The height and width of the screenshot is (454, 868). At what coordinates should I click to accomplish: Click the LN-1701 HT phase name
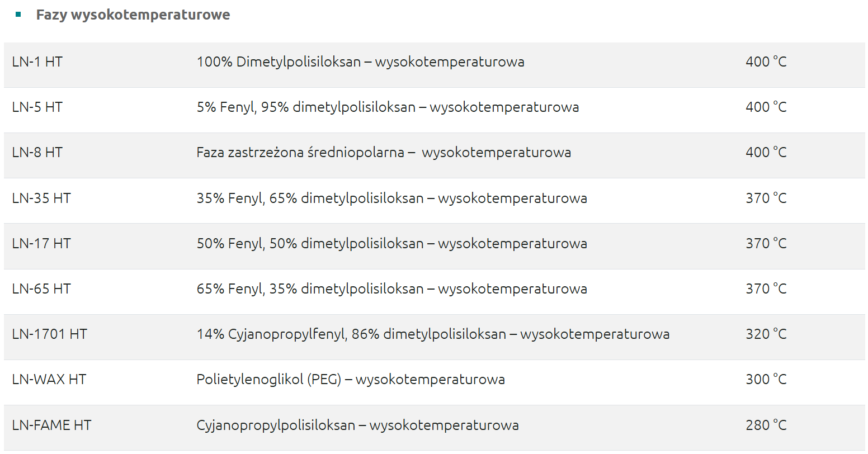click(49, 334)
